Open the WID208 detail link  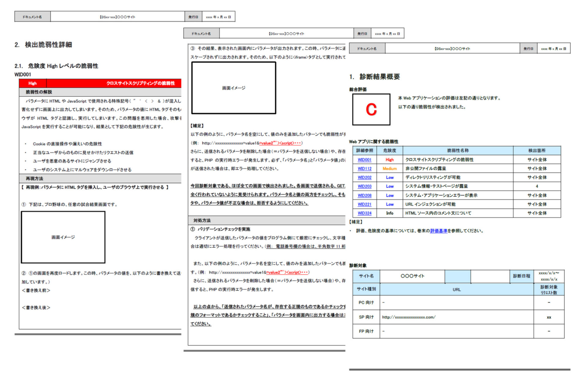pos(364,195)
